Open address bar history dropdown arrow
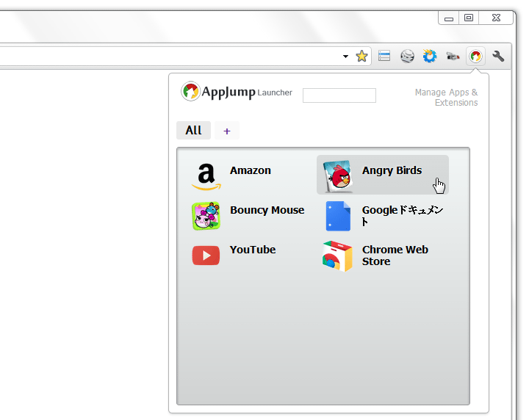The image size is (529, 420). [x=345, y=57]
